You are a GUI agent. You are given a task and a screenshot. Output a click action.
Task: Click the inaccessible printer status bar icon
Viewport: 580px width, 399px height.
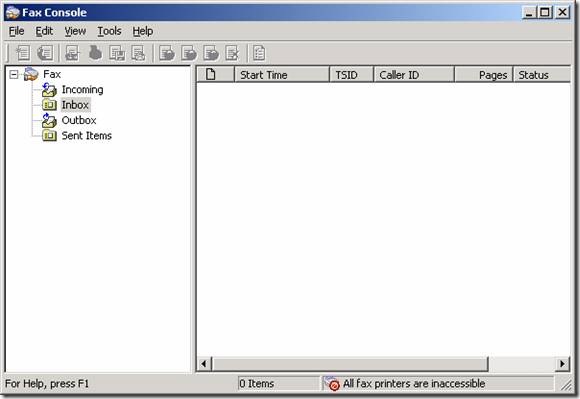point(332,384)
